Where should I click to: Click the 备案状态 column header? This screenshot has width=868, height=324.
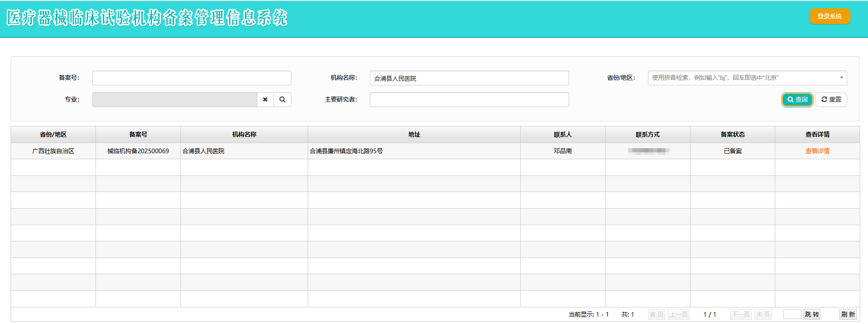click(x=732, y=134)
